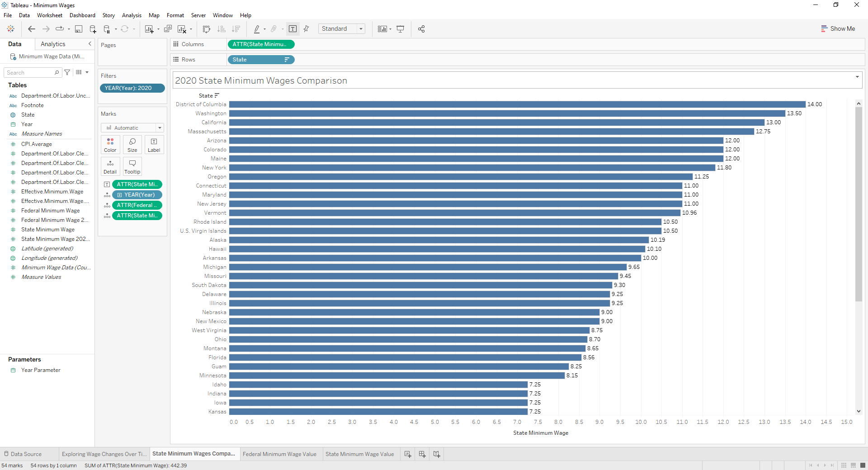The image size is (868, 470).
Task: Click the Show Me button
Action: tap(838, 28)
